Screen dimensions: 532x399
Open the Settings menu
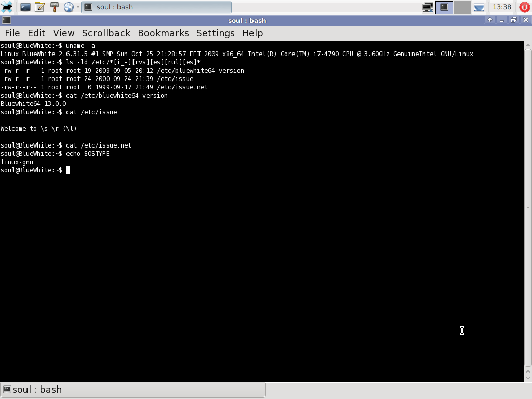coord(216,33)
